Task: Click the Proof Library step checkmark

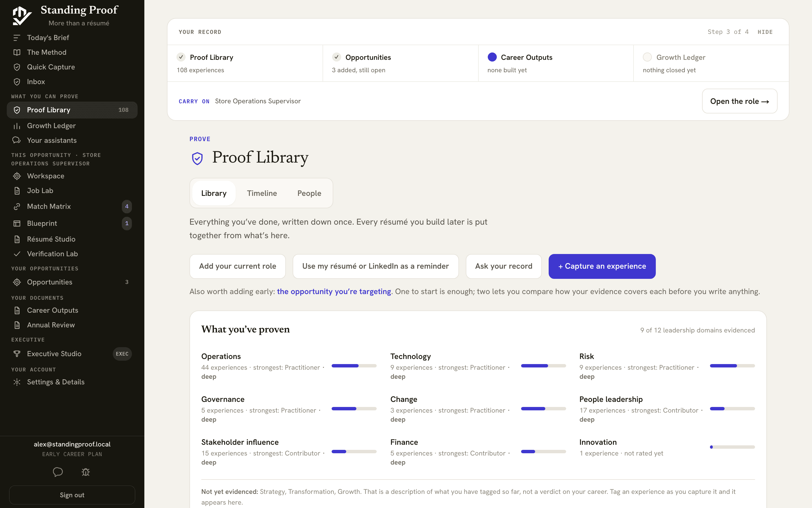Action: click(x=181, y=57)
